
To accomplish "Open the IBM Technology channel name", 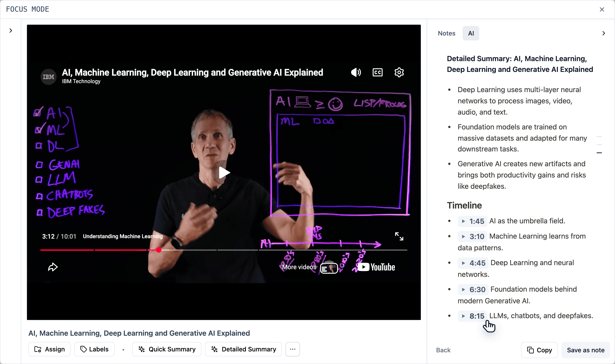I will pyautogui.click(x=81, y=81).
